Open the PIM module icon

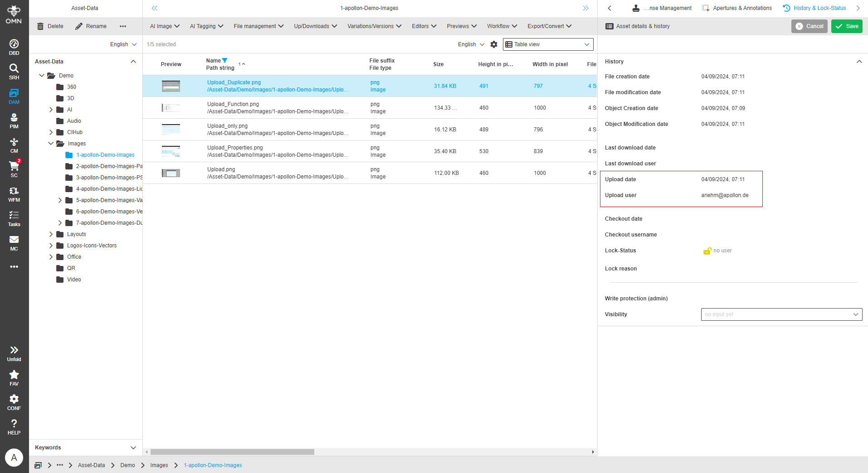pyautogui.click(x=14, y=120)
